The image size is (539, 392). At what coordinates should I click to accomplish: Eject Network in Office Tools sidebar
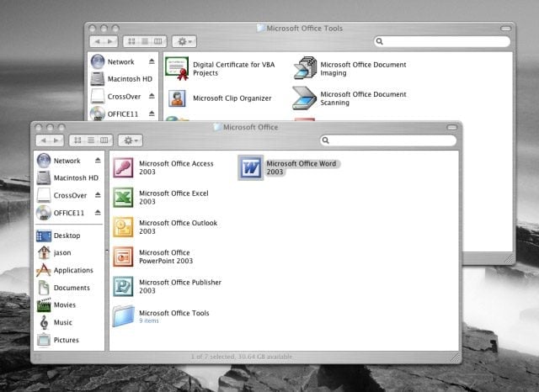[x=152, y=61]
